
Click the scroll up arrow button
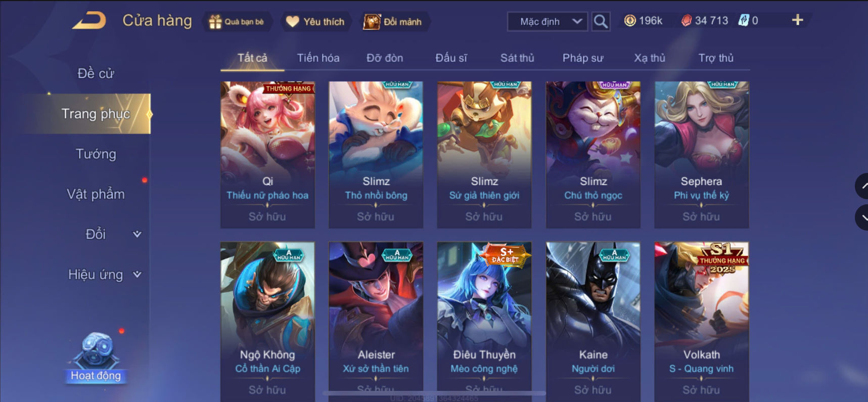click(862, 186)
